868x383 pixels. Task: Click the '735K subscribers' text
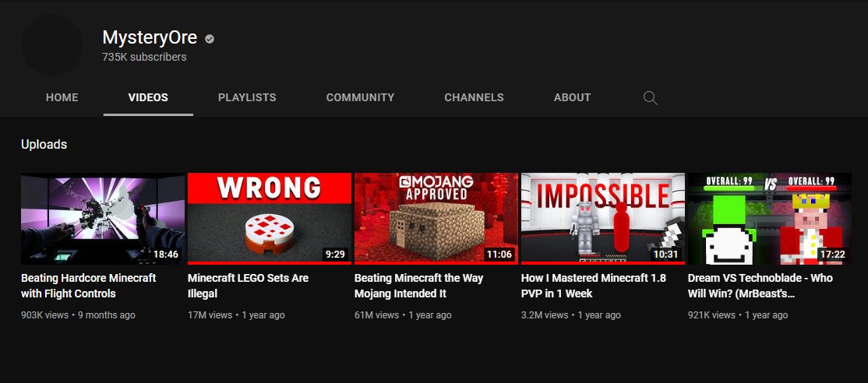coord(144,57)
